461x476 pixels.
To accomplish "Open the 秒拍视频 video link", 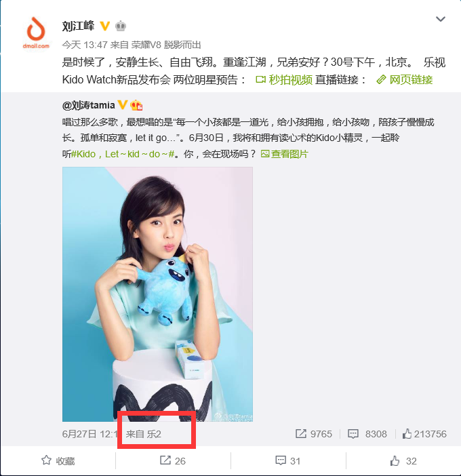I will [284, 80].
